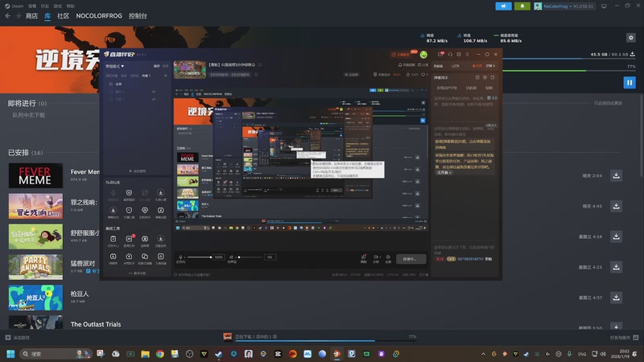This screenshot has width=644, height=362.
Task: Open 常规模式 mode dropdown
Action: pos(114,66)
